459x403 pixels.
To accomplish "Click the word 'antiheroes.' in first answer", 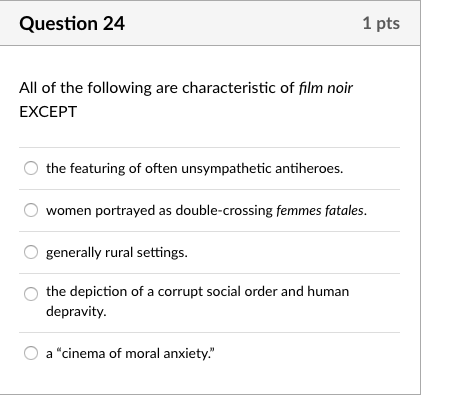I will point(309,168).
